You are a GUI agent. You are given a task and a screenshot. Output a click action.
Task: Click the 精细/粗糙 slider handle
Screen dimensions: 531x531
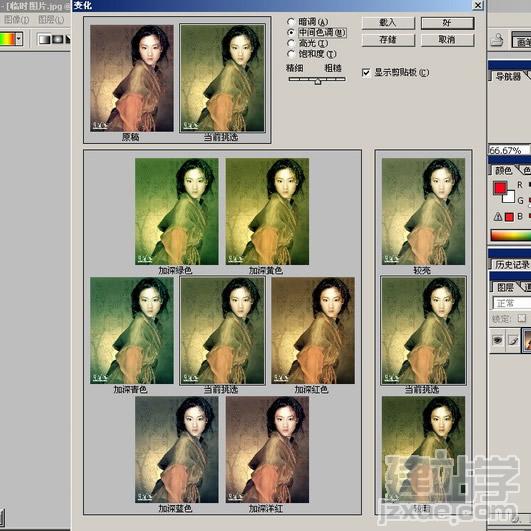pyautogui.click(x=318, y=81)
